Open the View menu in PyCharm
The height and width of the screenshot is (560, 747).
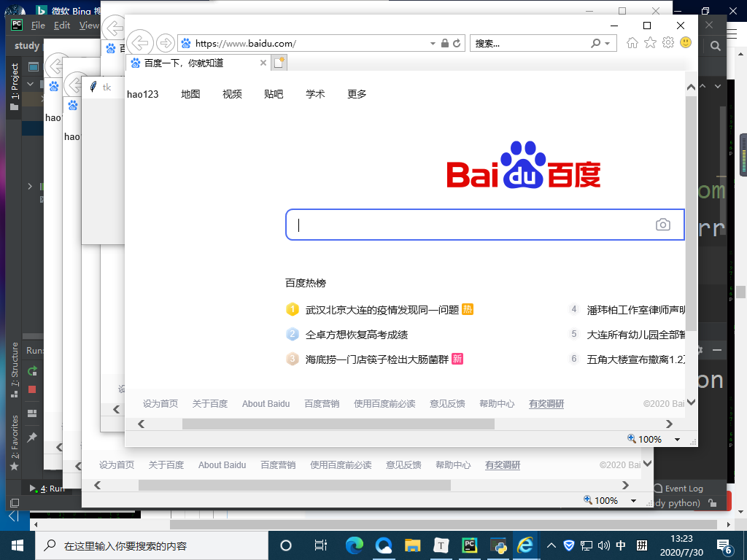[89, 26]
